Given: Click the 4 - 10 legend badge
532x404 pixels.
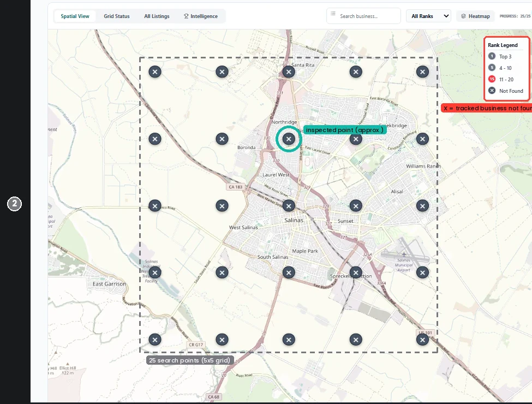Looking at the screenshot, I should (x=492, y=68).
